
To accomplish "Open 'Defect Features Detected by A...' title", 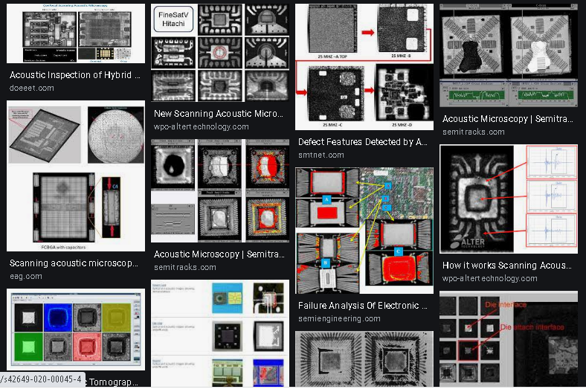I will [362, 141].
